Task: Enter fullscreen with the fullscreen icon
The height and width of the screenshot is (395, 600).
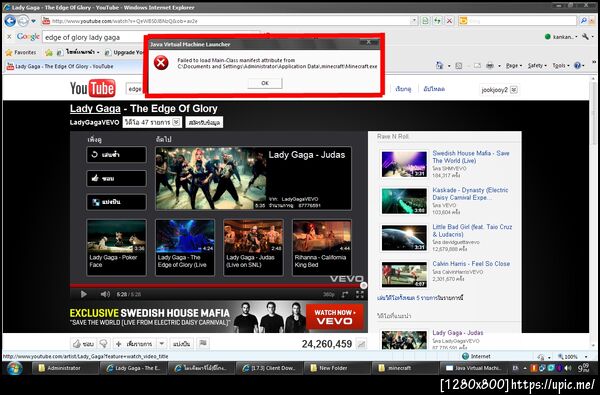Action: click(x=360, y=294)
